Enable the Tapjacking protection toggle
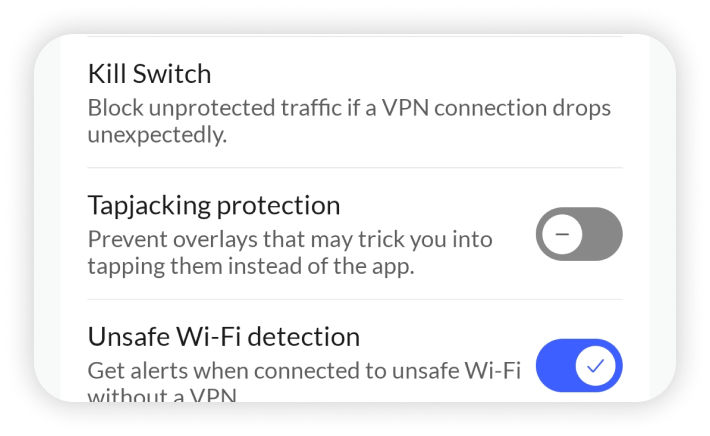710x436 pixels. (x=578, y=234)
